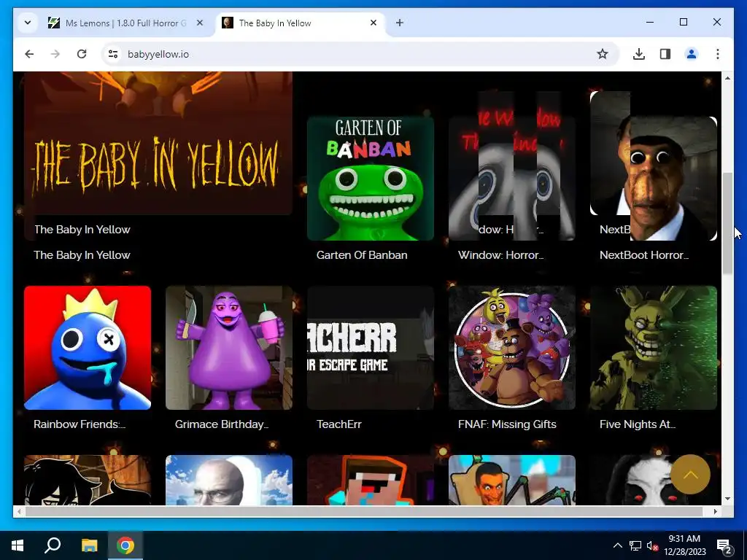Click the muted volume tray icon
This screenshot has width=747, height=560.
click(652, 545)
